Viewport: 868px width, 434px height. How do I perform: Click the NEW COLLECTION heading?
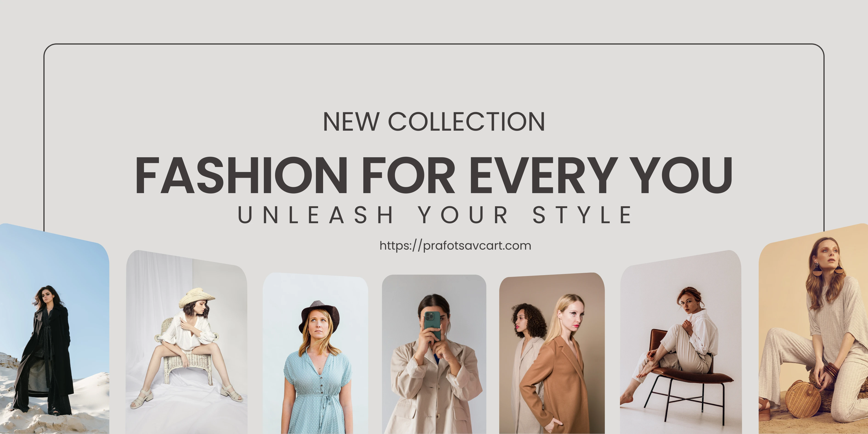[434, 122]
